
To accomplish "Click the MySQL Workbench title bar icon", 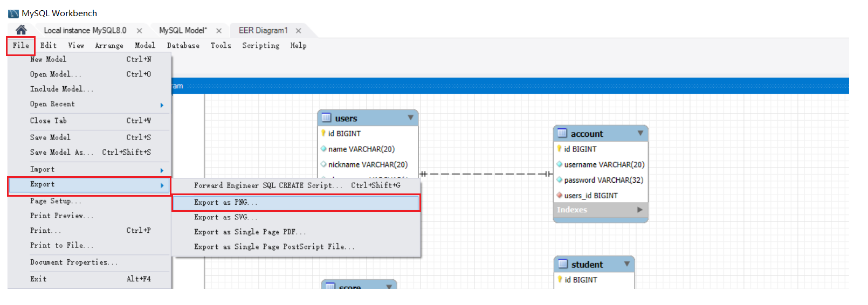I will pyautogui.click(x=13, y=13).
